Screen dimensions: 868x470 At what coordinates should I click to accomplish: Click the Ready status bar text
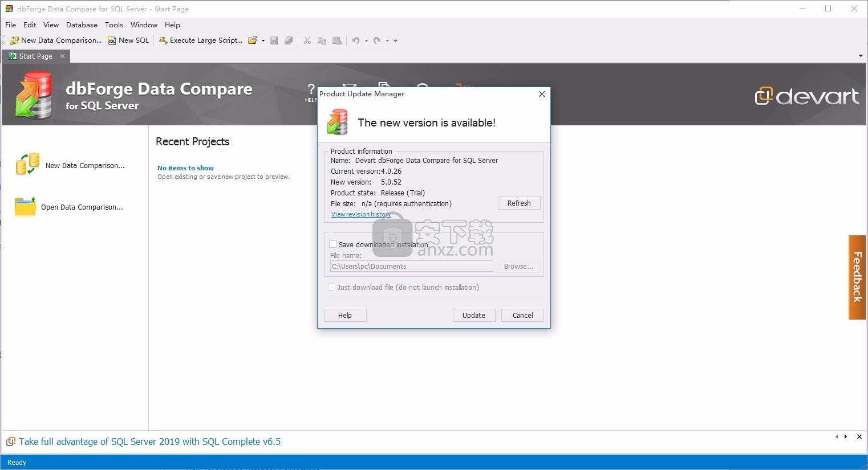[x=17, y=463]
